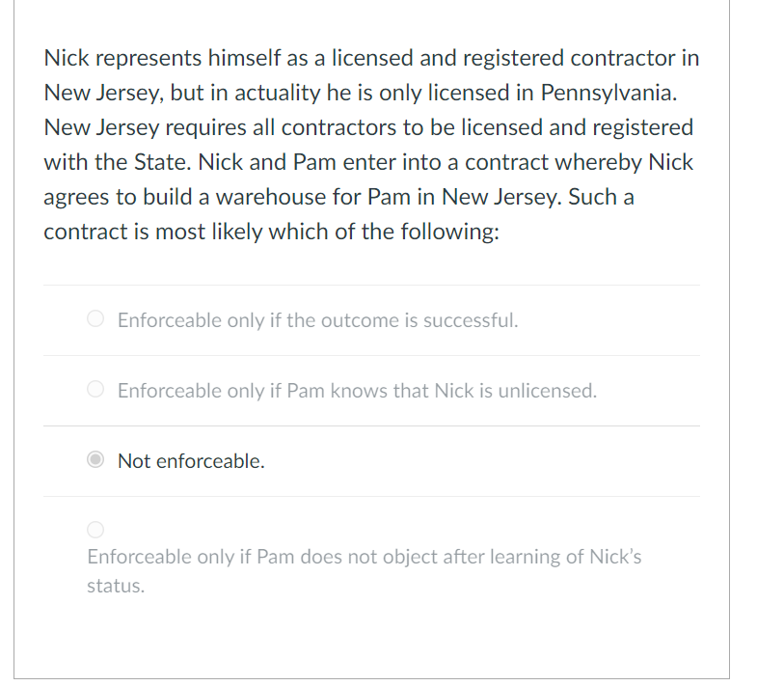The width and height of the screenshot is (784, 686).
Task: Click the first answer row area
Action: [x=371, y=320]
